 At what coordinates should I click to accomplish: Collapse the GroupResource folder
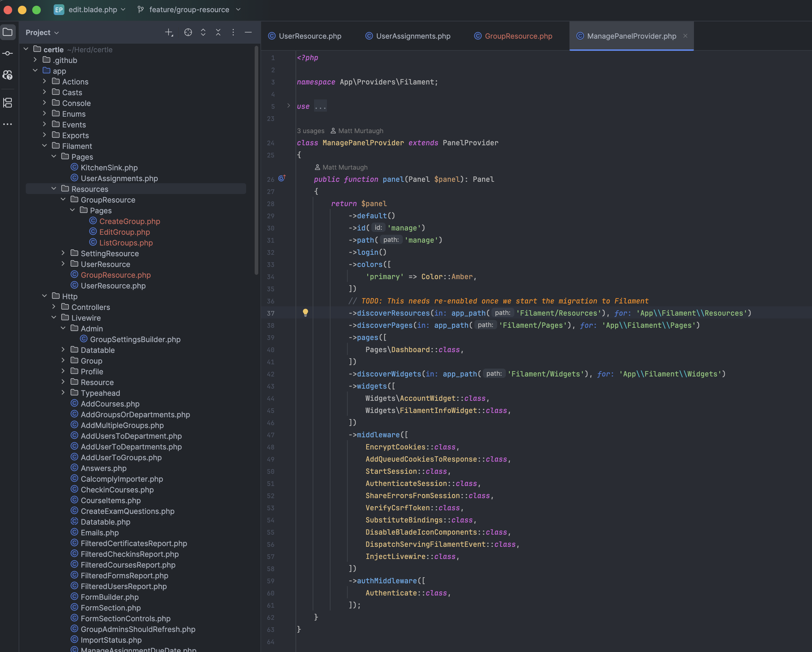pyautogui.click(x=63, y=199)
